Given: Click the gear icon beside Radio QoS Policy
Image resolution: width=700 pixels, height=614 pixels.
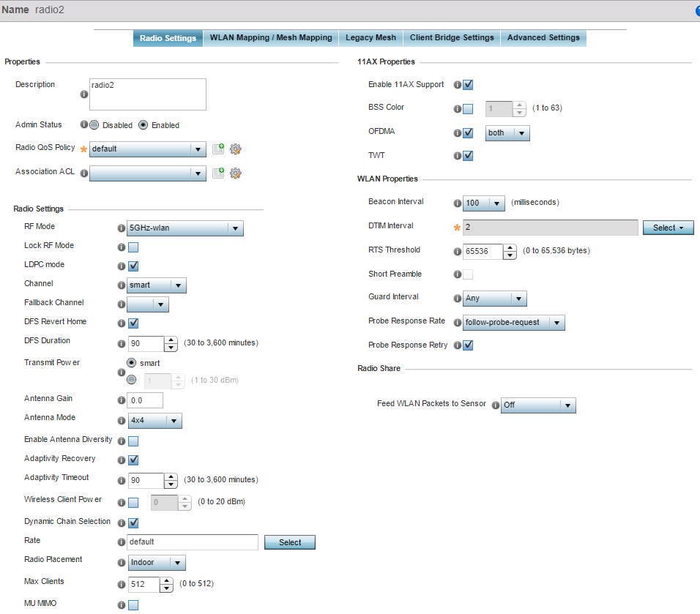Looking at the screenshot, I should pos(235,149).
